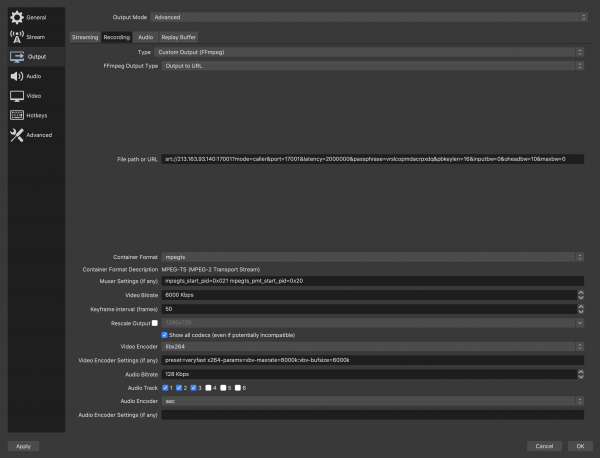
Task: Open the Audio Encoder aac dropdown
Action: (x=372, y=401)
